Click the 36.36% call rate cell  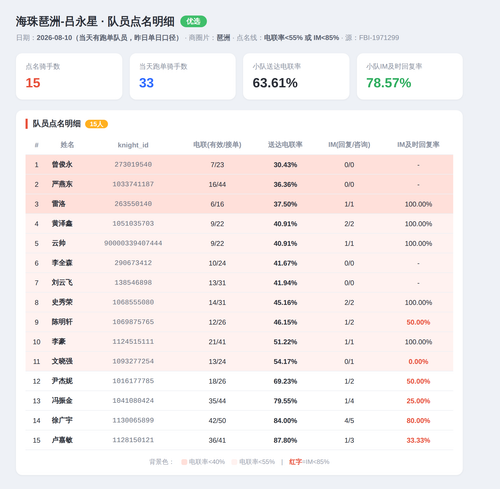pyautogui.click(x=285, y=184)
